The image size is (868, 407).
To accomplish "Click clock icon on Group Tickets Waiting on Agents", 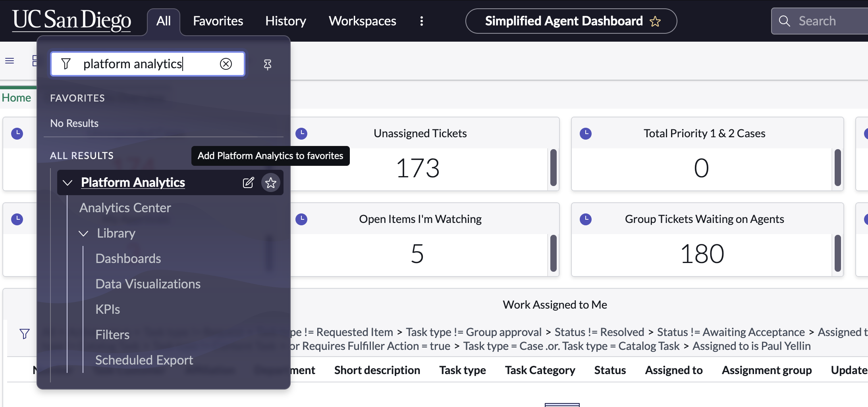I will click(x=586, y=219).
